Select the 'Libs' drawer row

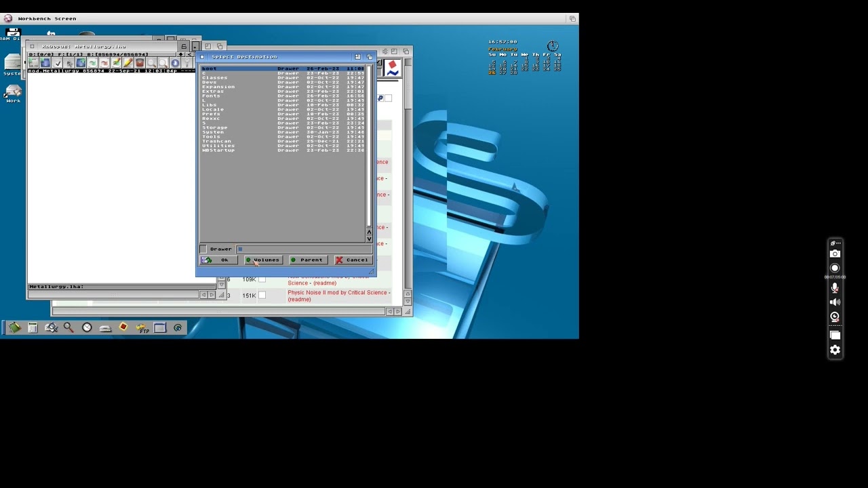click(283, 105)
